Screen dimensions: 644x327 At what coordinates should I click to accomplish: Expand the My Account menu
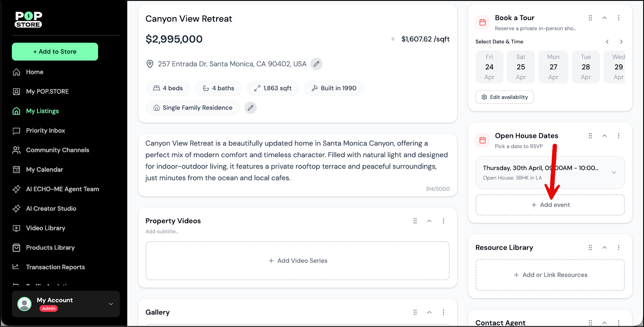[x=111, y=304]
